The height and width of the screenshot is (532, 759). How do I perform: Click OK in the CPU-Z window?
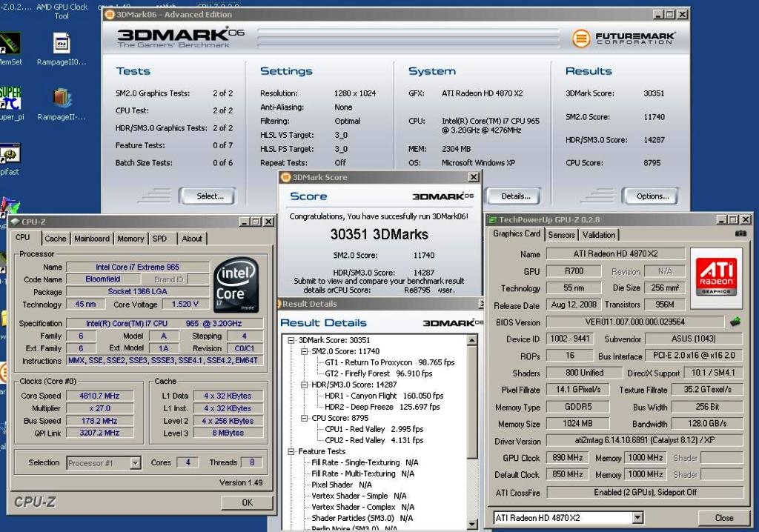(247, 502)
